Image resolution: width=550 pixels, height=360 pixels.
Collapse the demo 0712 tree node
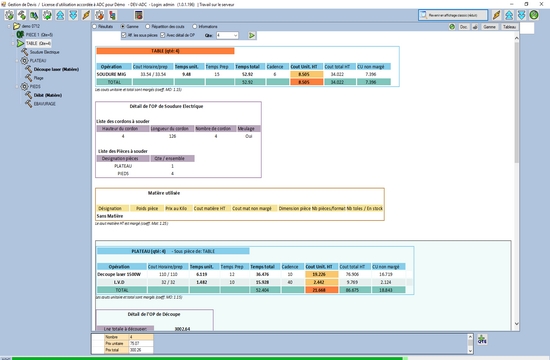pyautogui.click(x=9, y=26)
